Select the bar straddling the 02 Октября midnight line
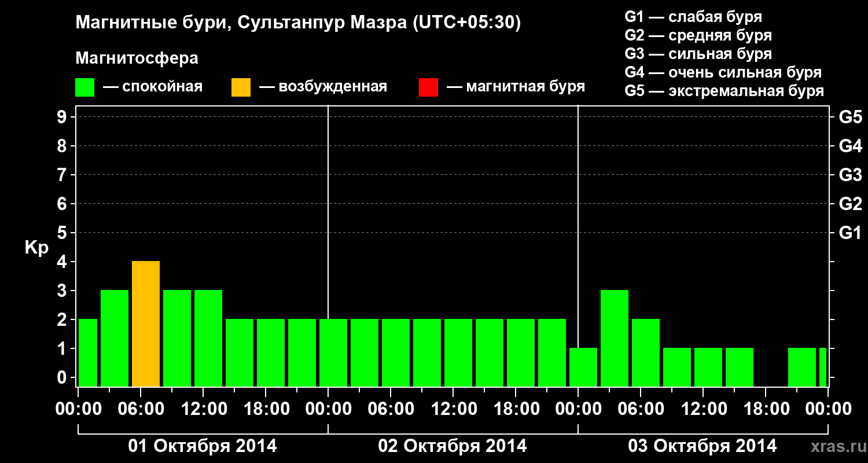Screen dimensions: 868x463 click(333, 353)
